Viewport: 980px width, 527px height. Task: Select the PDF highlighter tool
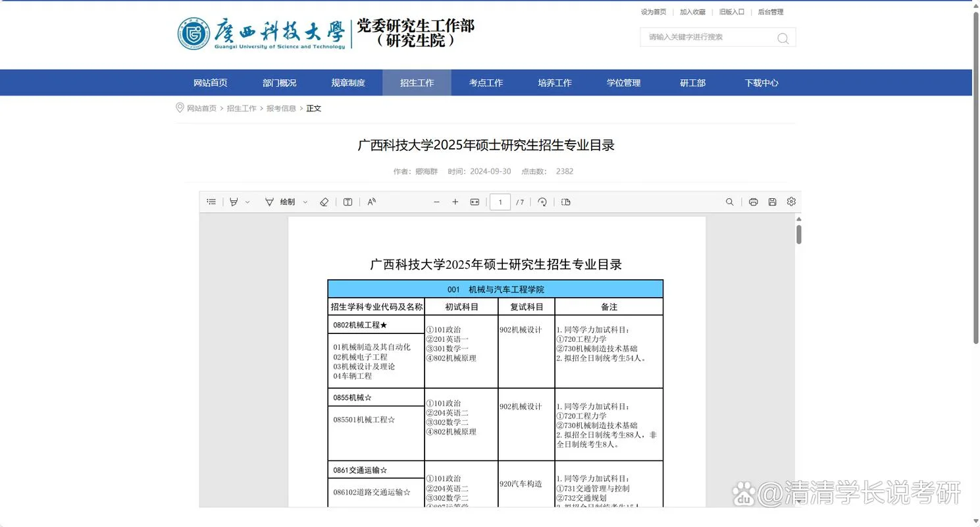click(233, 202)
